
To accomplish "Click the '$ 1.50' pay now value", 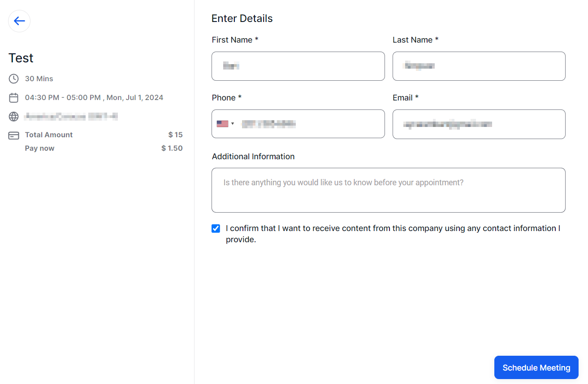I will coord(172,148).
